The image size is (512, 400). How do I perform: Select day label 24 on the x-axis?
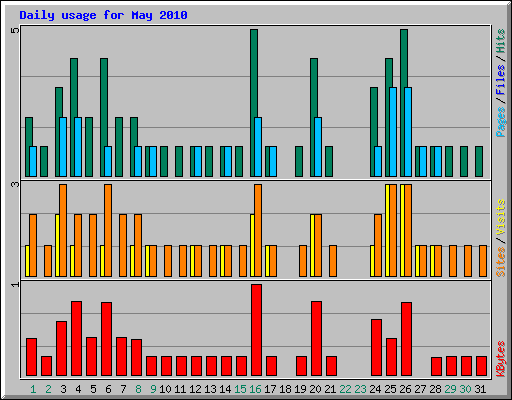tap(375, 389)
